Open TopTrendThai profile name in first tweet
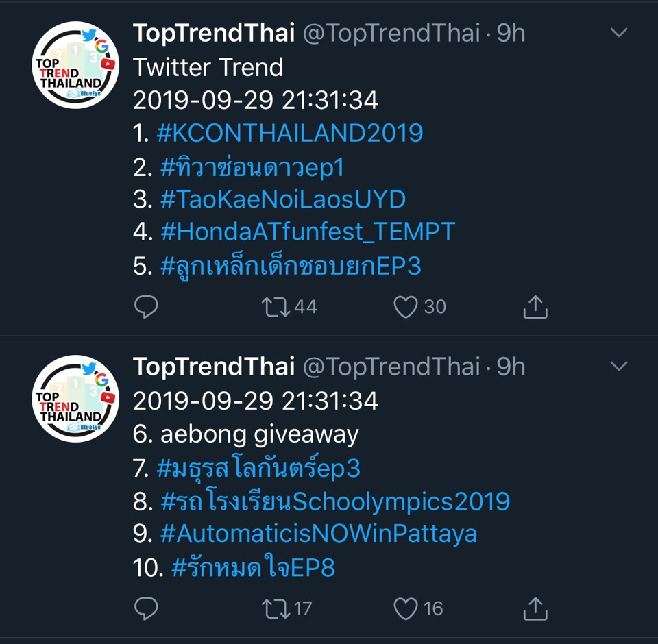Image resolution: width=658 pixels, height=644 pixels. click(214, 33)
